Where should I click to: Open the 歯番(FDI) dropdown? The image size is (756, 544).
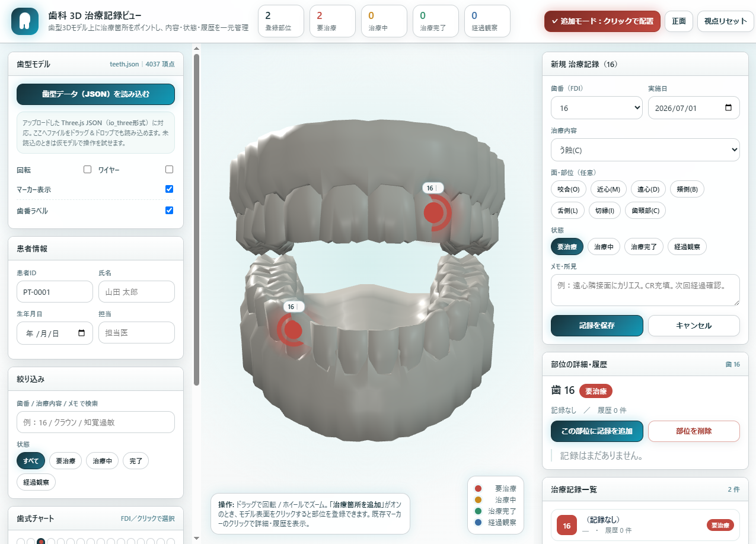pos(596,108)
